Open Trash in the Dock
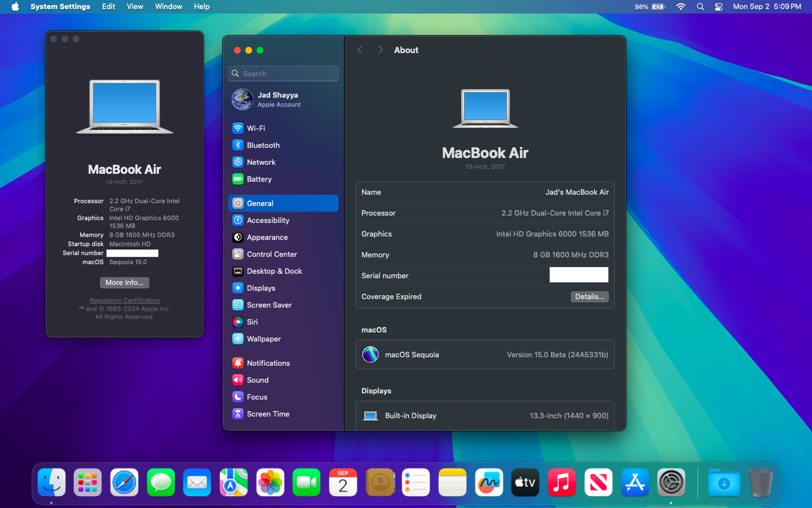 (761, 483)
